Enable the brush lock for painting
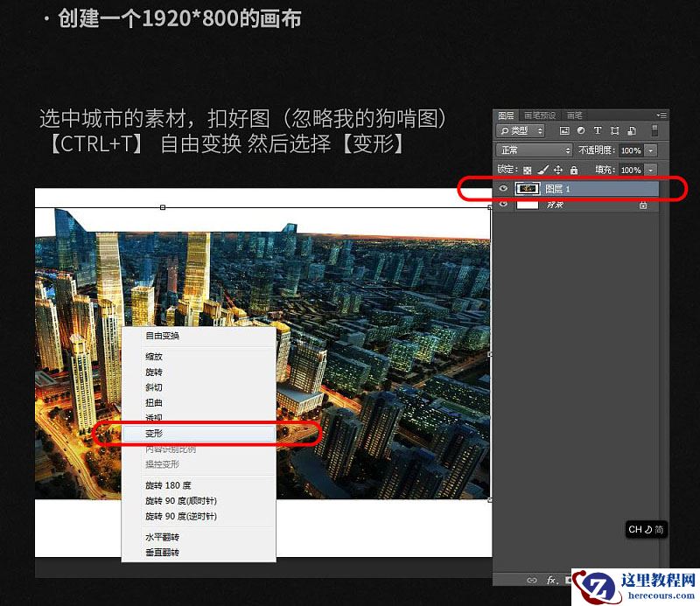The height and width of the screenshot is (606, 700). coord(542,170)
